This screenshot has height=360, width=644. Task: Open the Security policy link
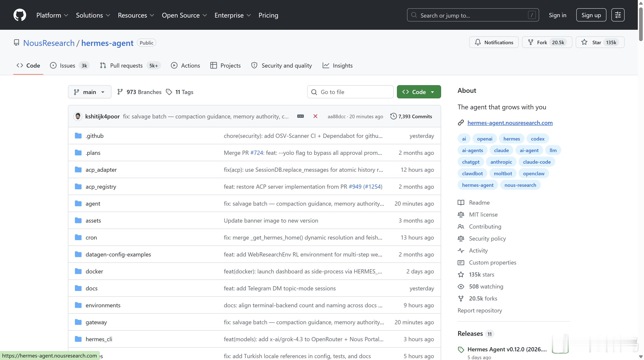(x=487, y=238)
